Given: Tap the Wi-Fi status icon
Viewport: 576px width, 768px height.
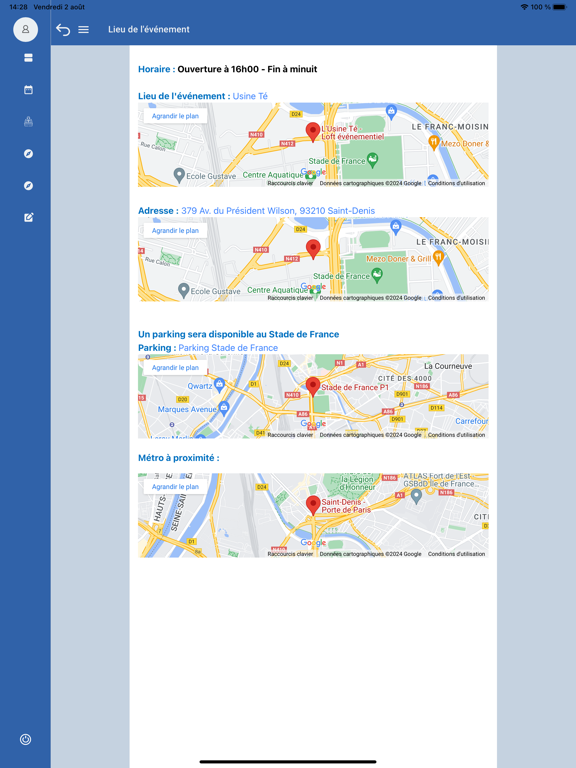Looking at the screenshot, I should [x=525, y=7].
